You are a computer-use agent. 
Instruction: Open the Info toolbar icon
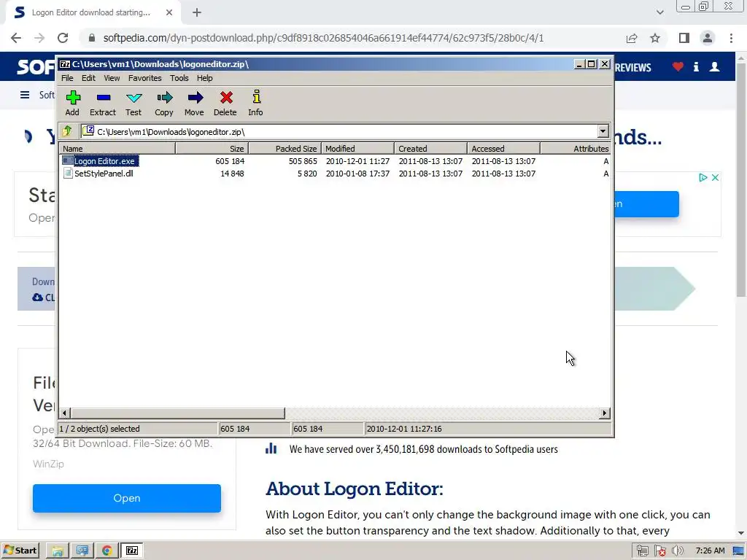tap(256, 103)
